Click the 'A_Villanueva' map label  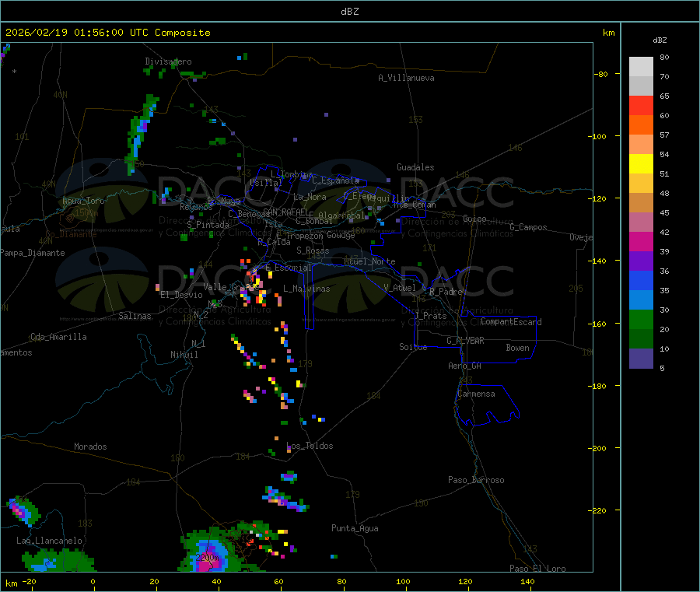[406, 78]
